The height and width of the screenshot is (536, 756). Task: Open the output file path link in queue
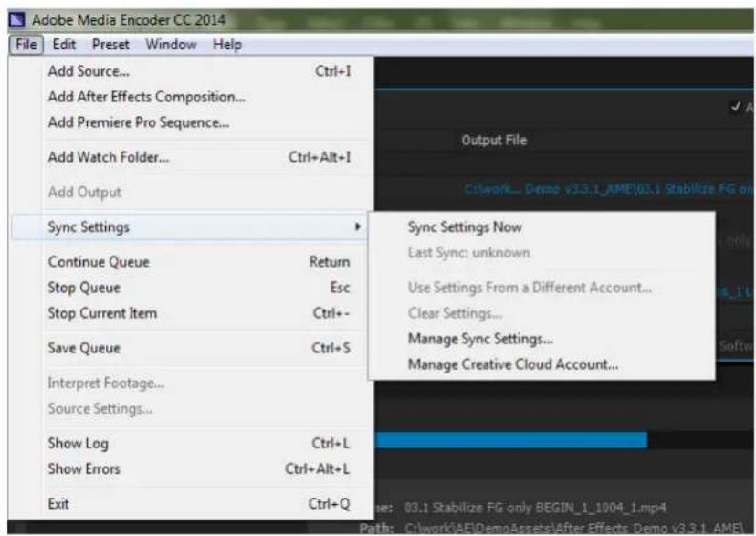(608, 189)
